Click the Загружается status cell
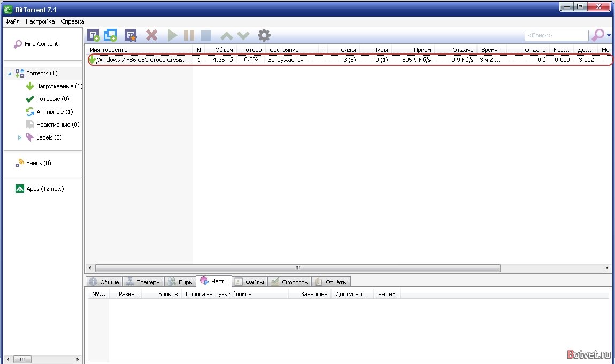Screen dimensions: 615x364 pyautogui.click(x=286, y=60)
